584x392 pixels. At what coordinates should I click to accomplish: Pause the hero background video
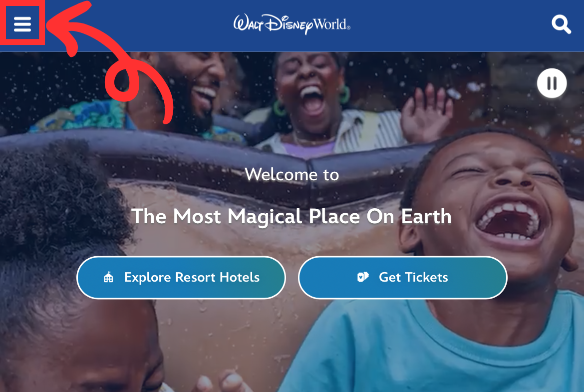552,83
